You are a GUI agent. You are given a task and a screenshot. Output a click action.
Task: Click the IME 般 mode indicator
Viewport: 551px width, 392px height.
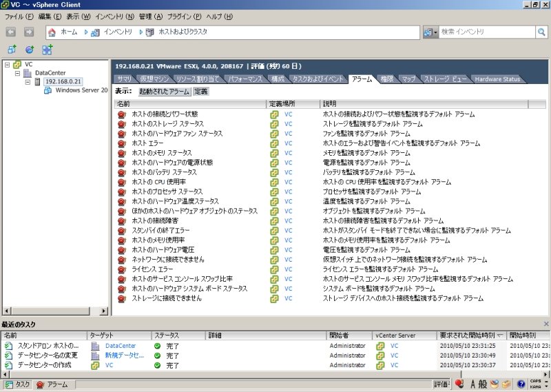[x=483, y=384]
